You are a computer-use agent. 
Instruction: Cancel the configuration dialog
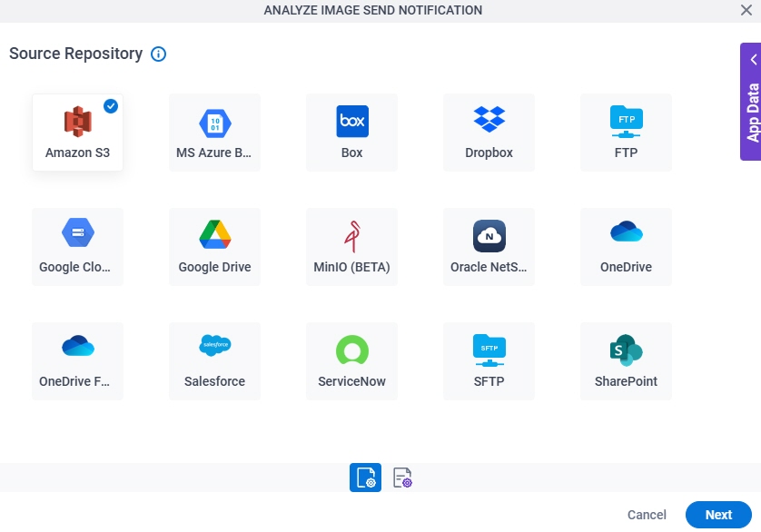point(647,515)
